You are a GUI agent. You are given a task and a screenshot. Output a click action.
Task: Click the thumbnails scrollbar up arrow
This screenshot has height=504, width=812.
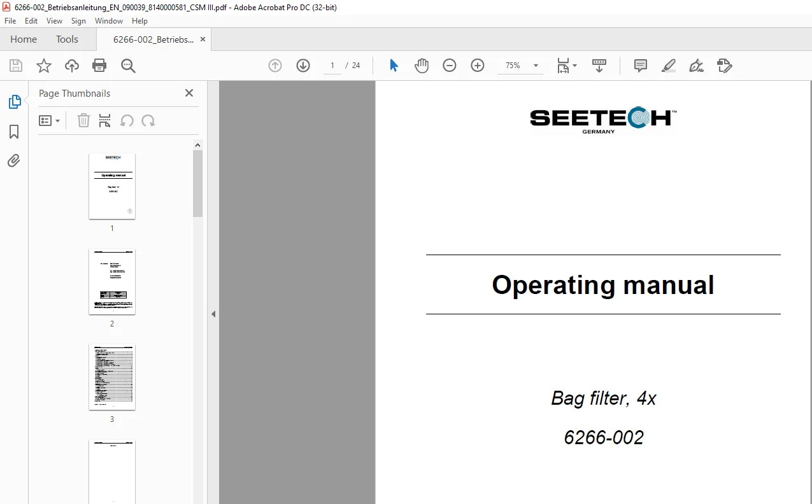pyautogui.click(x=197, y=144)
